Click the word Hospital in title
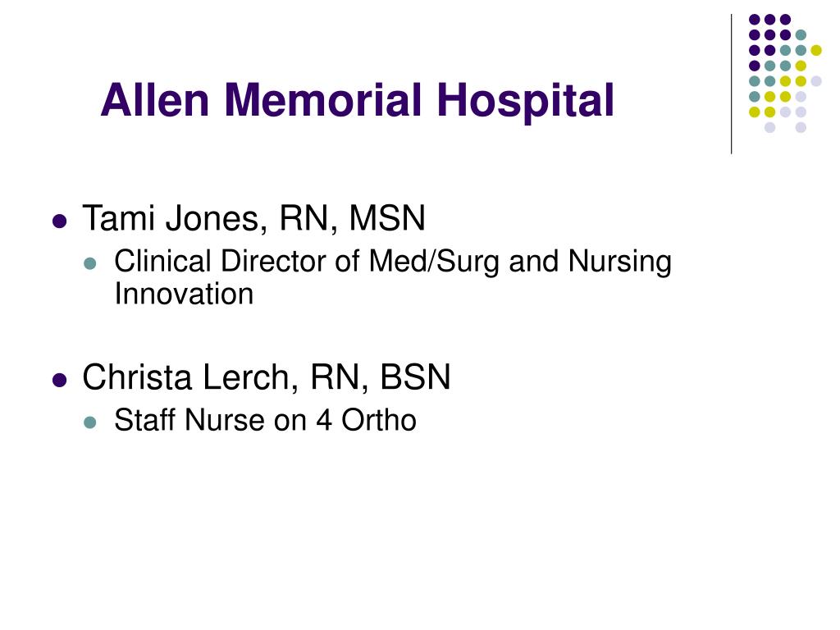 525,101
